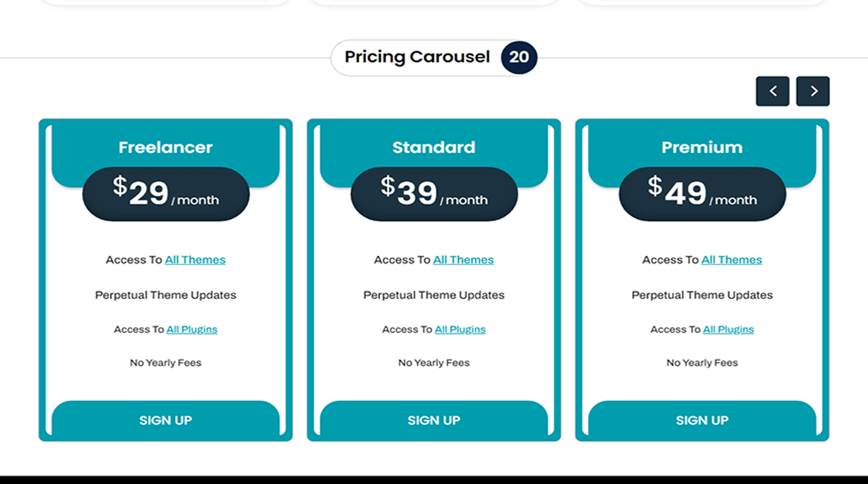The image size is (868, 484).
Task: Click the $29 per month price pill
Action: point(166,194)
